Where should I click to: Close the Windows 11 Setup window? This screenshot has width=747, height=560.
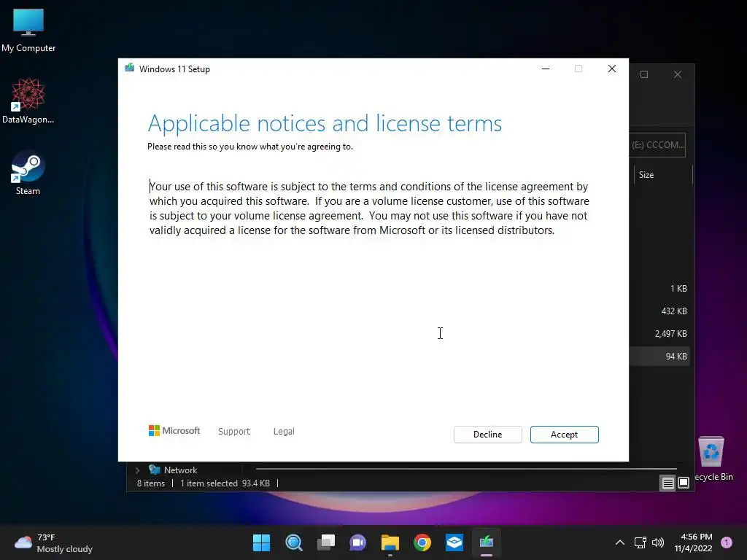612,69
